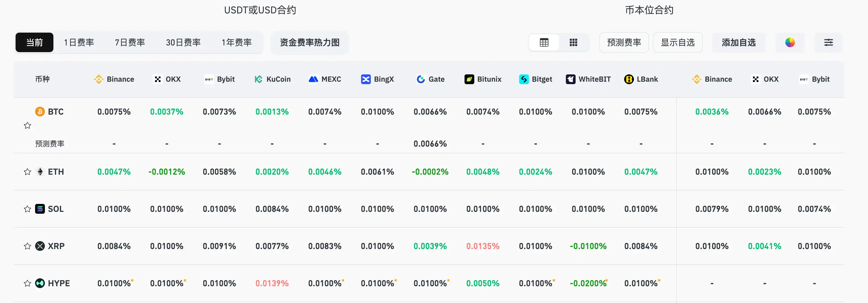Open the 资金费率热力图 heatmap
This screenshot has width=868, height=303.
coord(310,42)
